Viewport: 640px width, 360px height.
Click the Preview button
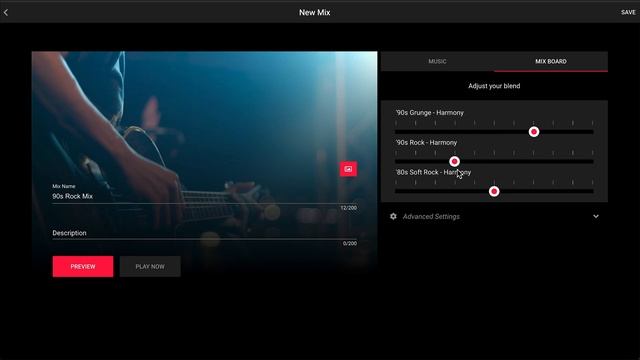click(83, 267)
